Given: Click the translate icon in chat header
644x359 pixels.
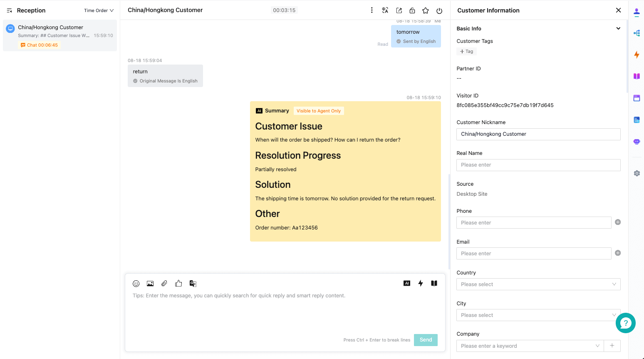Looking at the screenshot, I should pyautogui.click(x=385, y=10).
